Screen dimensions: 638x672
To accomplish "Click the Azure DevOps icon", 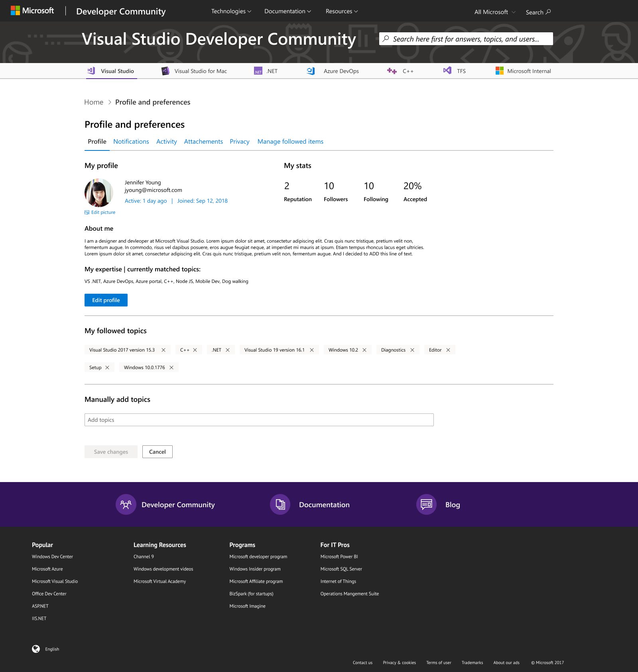I will tap(311, 71).
